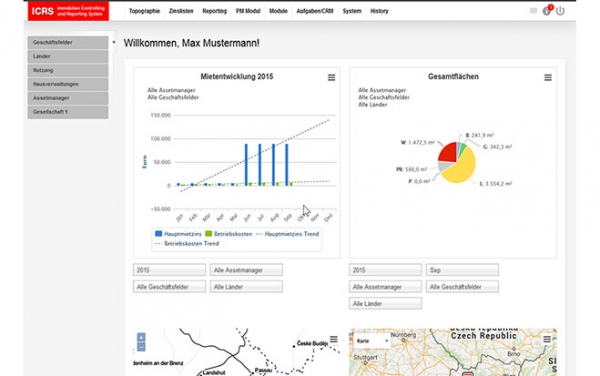This screenshot has width=600, height=376.
Task: Open Mietentwicklung 2015 chart hamburger menu
Action: coord(331,78)
